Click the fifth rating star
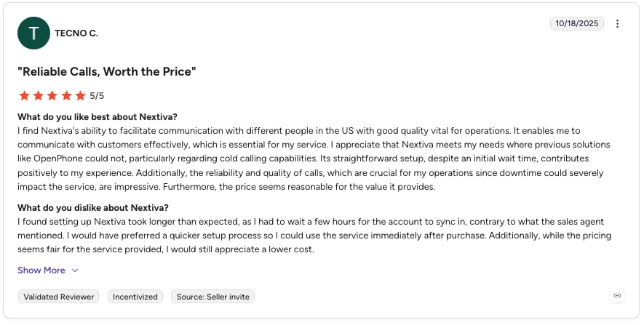 [80, 96]
